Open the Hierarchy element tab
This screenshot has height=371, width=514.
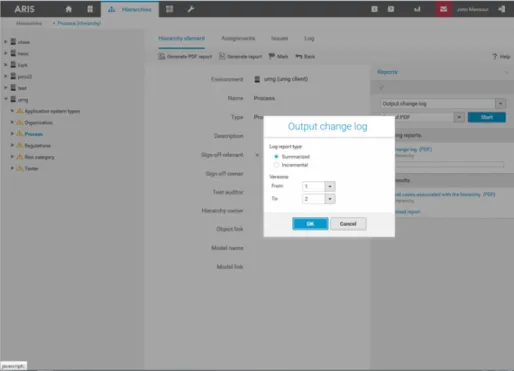[182, 38]
